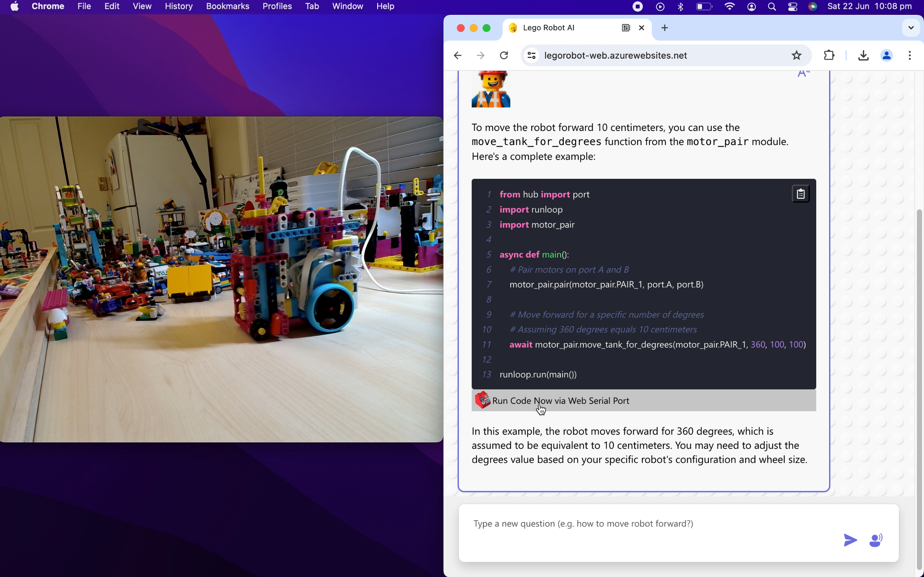
Task: Start voice input with speaking-head icon
Action: 875,540
